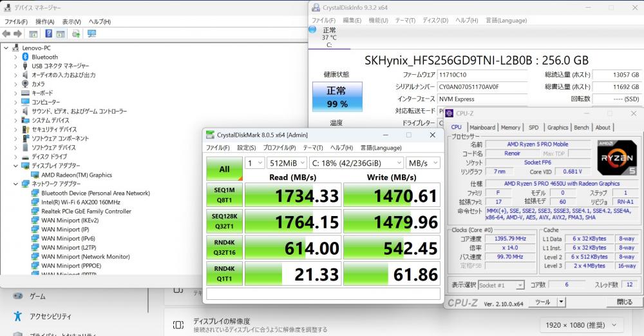Switch to CPU-Z Graphics tab
Viewport: 644px width, 336px height.
click(557, 128)
